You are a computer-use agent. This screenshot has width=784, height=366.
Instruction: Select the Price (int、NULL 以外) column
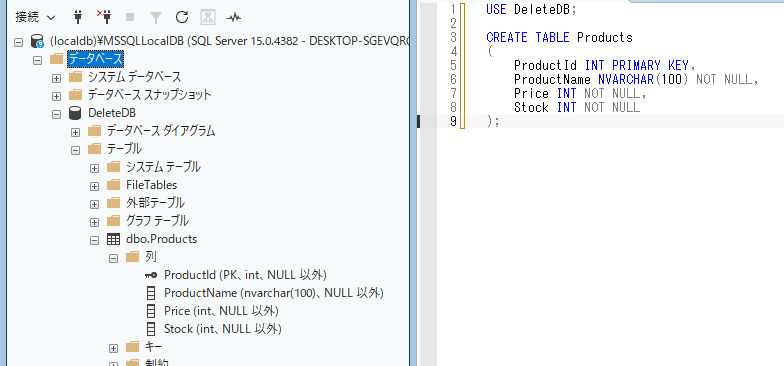[221, 310]
